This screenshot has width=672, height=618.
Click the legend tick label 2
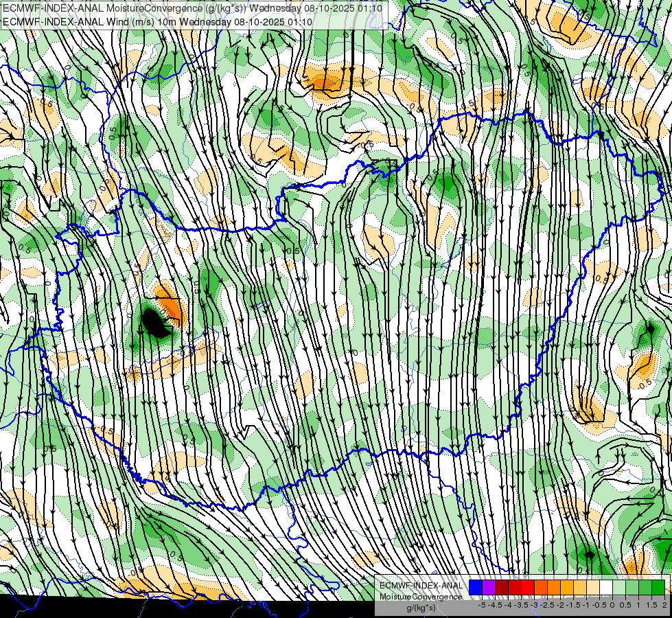coord(664,605)
